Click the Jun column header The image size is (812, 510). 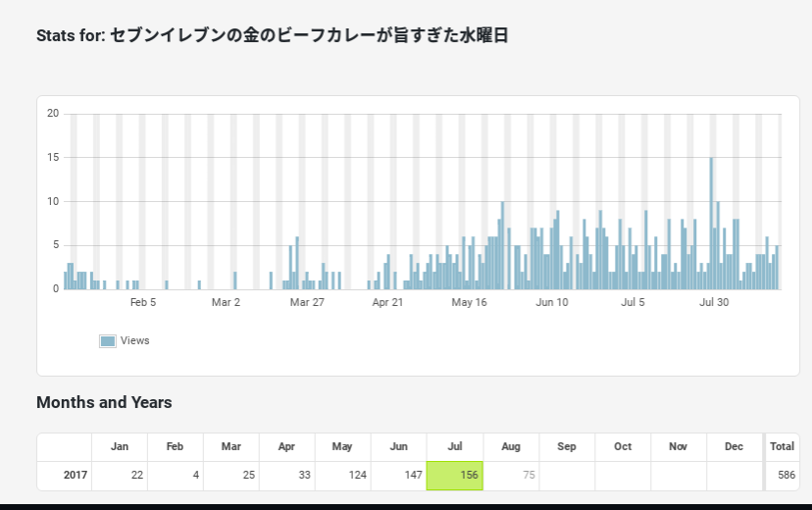pyautogui.click(x=399, y=447)
